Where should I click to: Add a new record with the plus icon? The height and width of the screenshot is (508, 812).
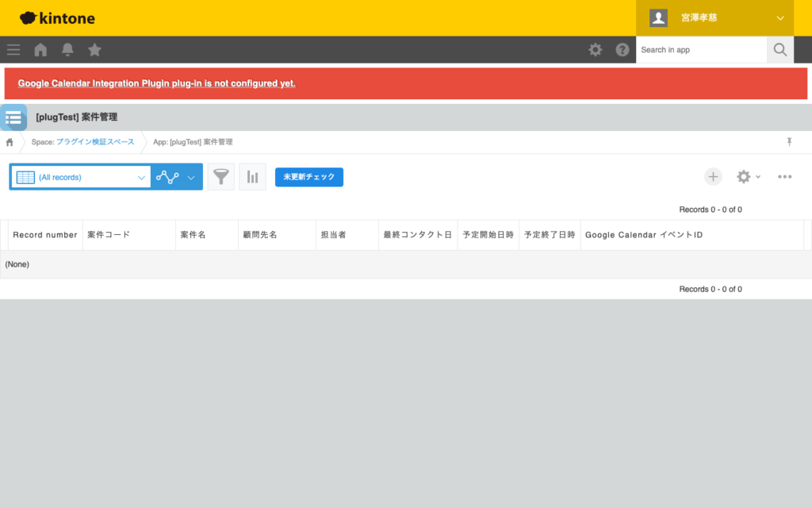713,177
